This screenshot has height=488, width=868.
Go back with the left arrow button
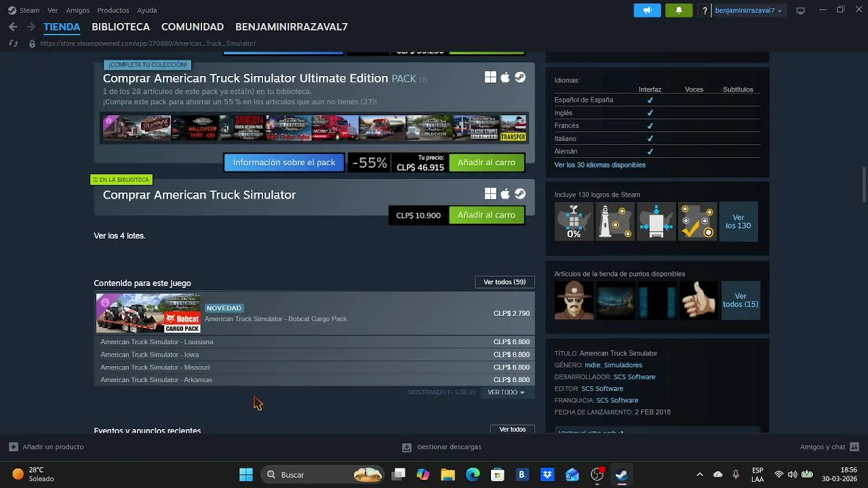click(13, 27)
